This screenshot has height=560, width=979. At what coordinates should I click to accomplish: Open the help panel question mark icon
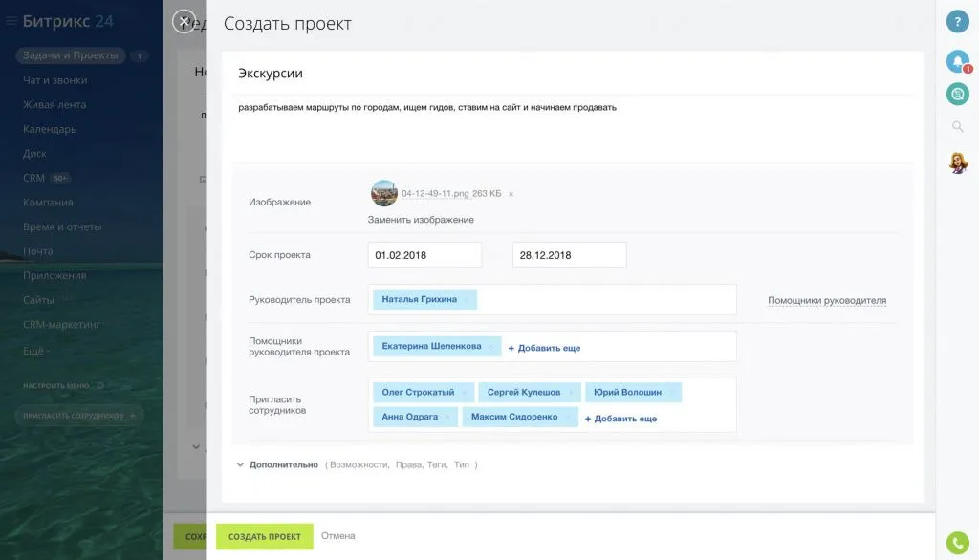coord(958,21)
